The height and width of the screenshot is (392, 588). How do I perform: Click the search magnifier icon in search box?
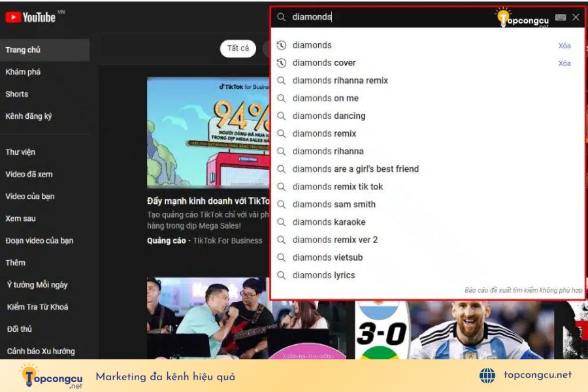tap(281, 17)
